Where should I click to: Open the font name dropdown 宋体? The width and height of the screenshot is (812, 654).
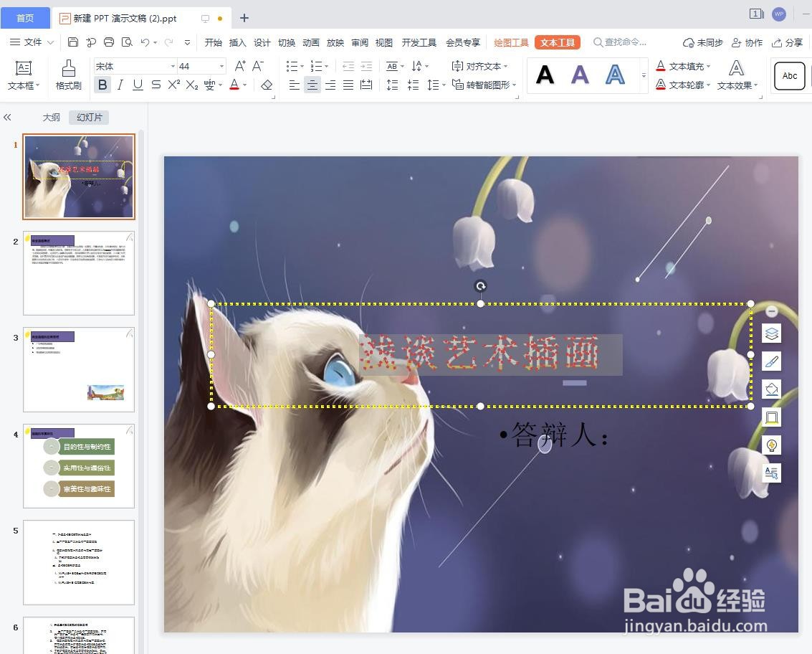tap(173, 67)
